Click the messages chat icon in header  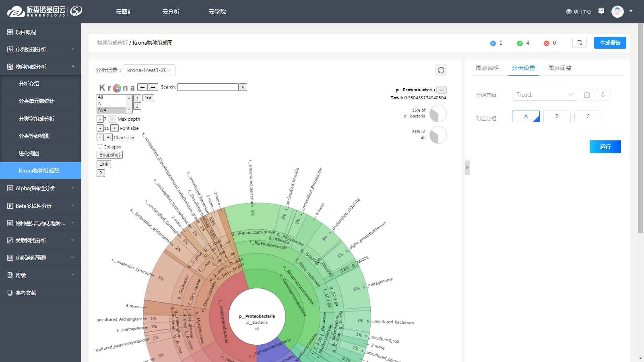pyautogui.click(x=601, y=11)
